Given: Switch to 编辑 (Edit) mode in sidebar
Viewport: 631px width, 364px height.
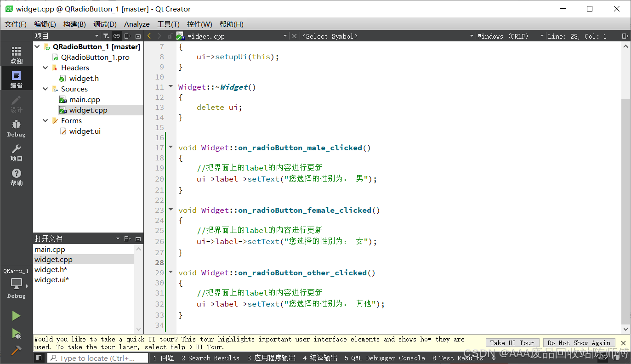Looking at the screenshot, I should pyautogui.click(x=16, y=80).
